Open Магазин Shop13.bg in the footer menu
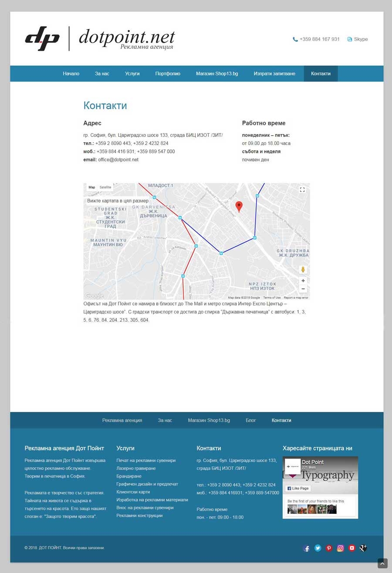 (x=209, y=420)
